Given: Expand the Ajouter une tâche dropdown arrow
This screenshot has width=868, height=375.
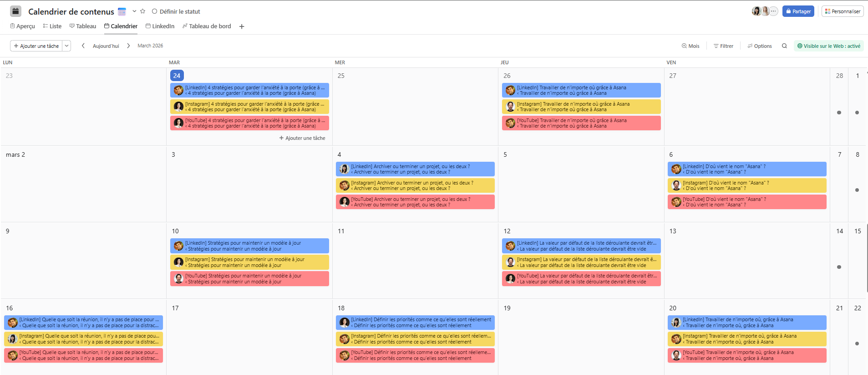Looking at the screenshot, I should (67, 46).
